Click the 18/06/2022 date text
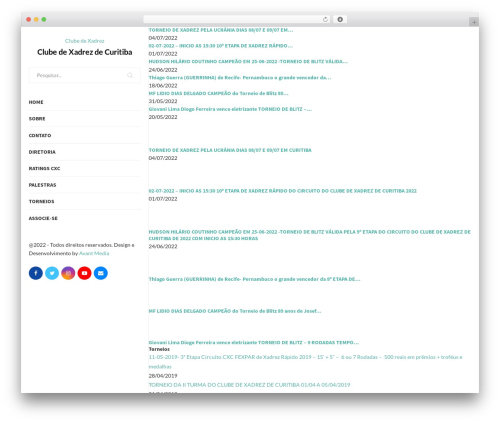The image size is (500, 423). 163,85
